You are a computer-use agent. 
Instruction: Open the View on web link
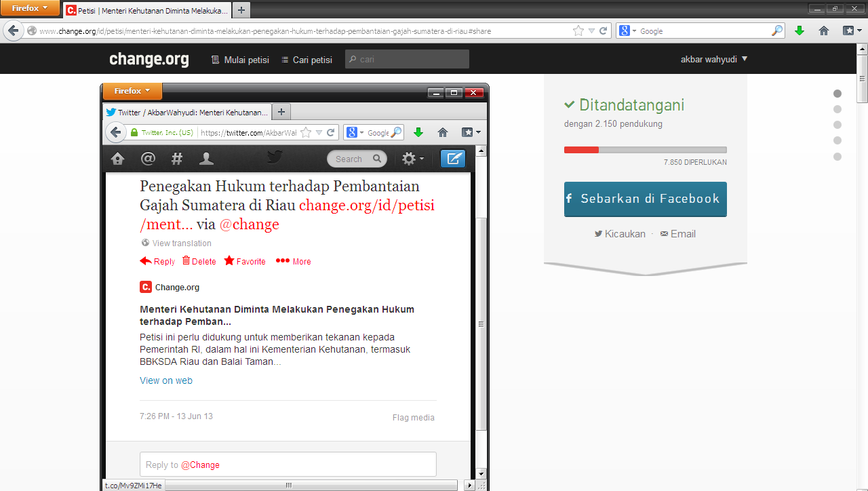[166, 380]
